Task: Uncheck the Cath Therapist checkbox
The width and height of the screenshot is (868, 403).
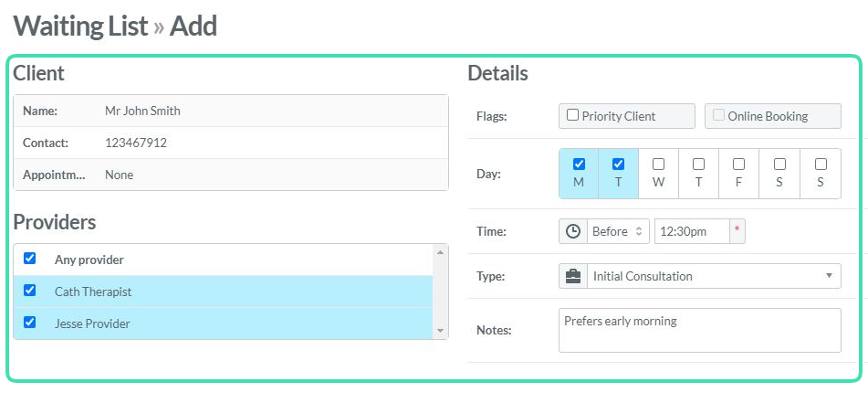Action: click(x=30, y=291)
